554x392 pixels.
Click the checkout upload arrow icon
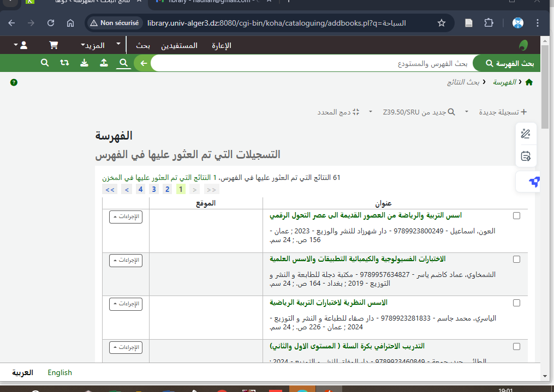click(104, 63)
